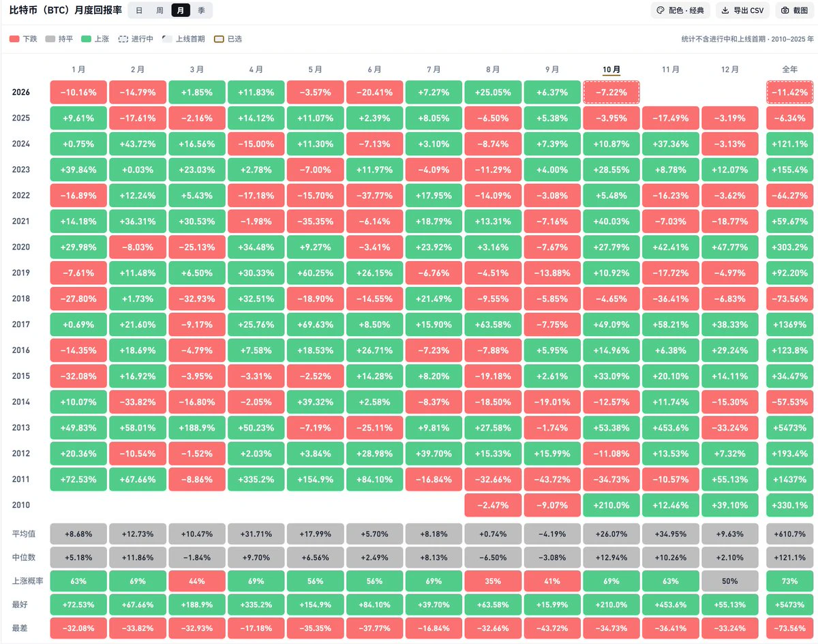Click the +210.0% October 2010 cell
Image resolution: width=818 pixels, height=644 pixels.
tap(611, 506)
